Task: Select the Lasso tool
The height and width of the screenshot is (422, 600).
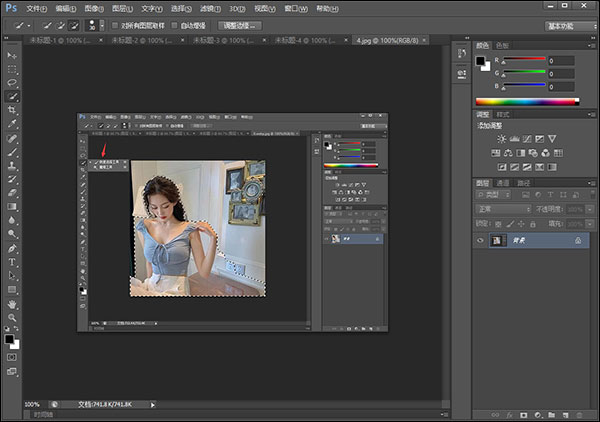Action: (12, 83)
